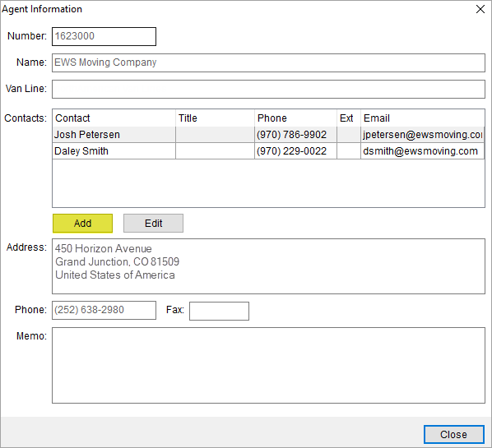Viewport: 492px width, 448px height.
Task: Click the Contact column header
Action: (114, 118)
